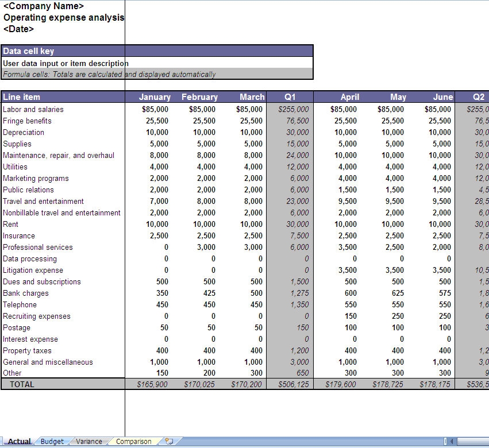Click the TOTAL row label
This screenshot has height=448, width=489.
coord(23,384)
